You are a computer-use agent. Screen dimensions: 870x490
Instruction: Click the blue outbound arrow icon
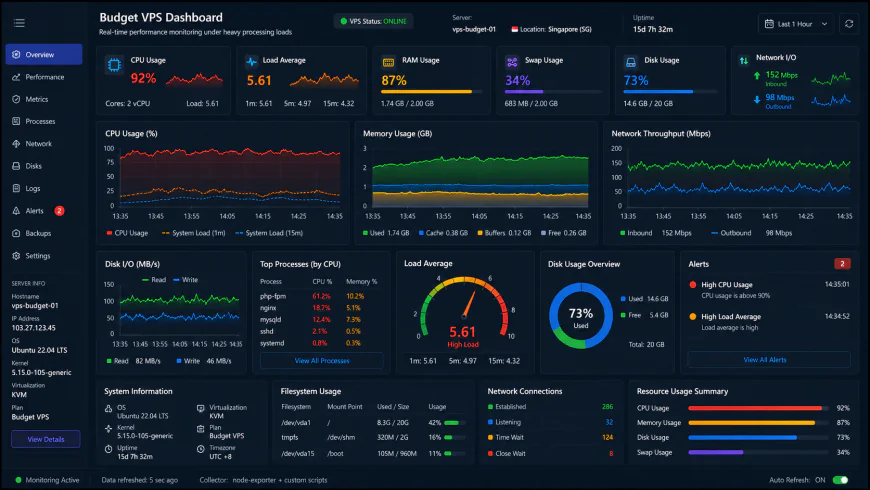[757, 99]
